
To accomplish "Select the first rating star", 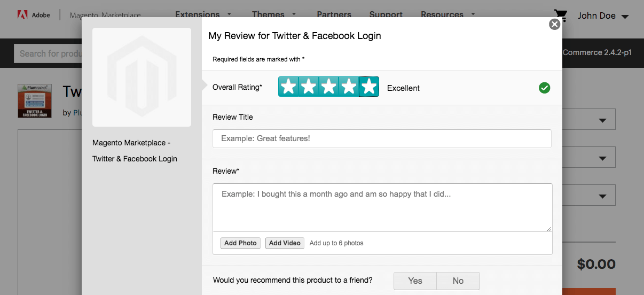I will 288,87.
